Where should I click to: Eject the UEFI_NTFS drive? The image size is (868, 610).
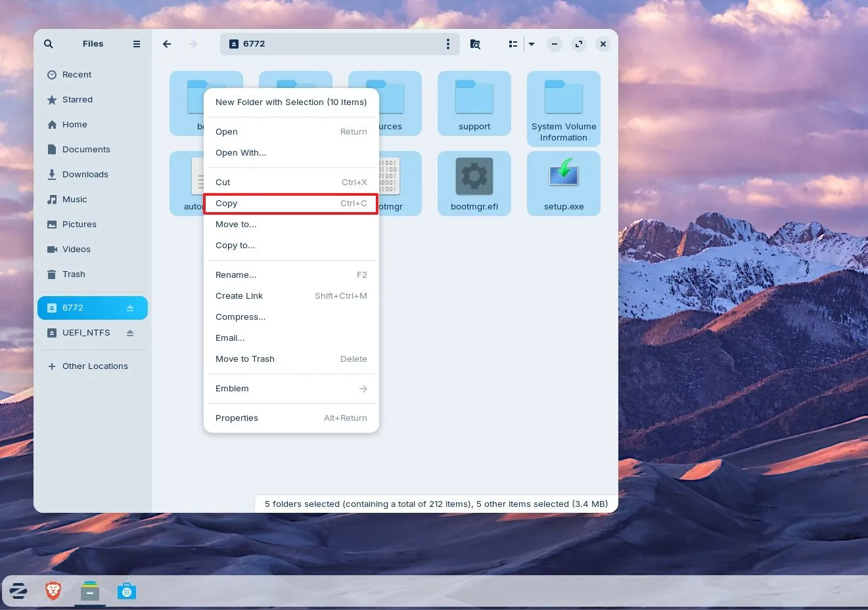point(129,333)
